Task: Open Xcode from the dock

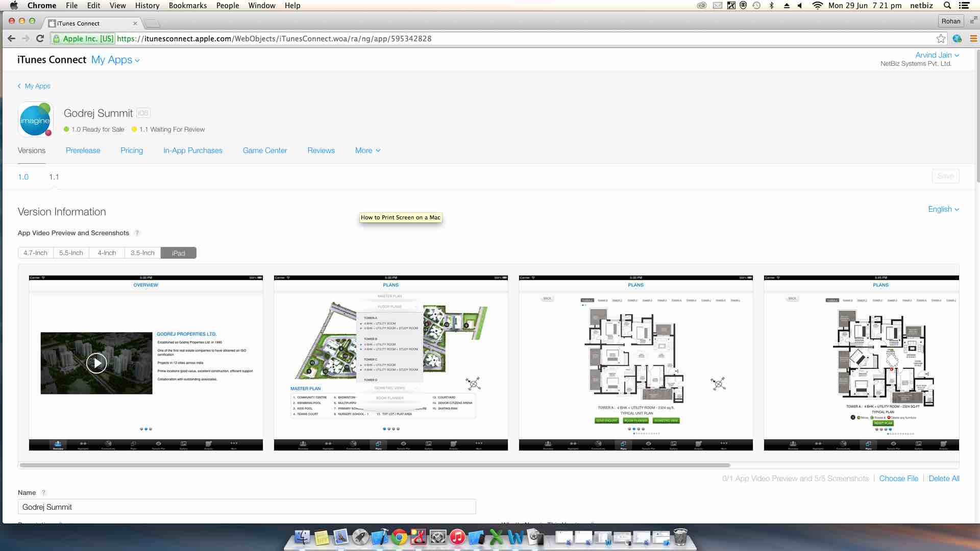Action: coord(379,537)
